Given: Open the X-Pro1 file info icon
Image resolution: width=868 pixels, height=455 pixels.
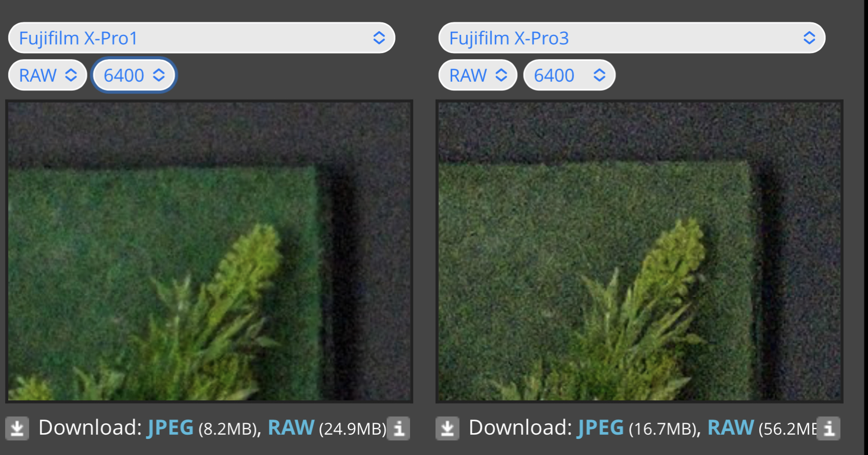Looking at the screenshot, I should click(399, 428).
